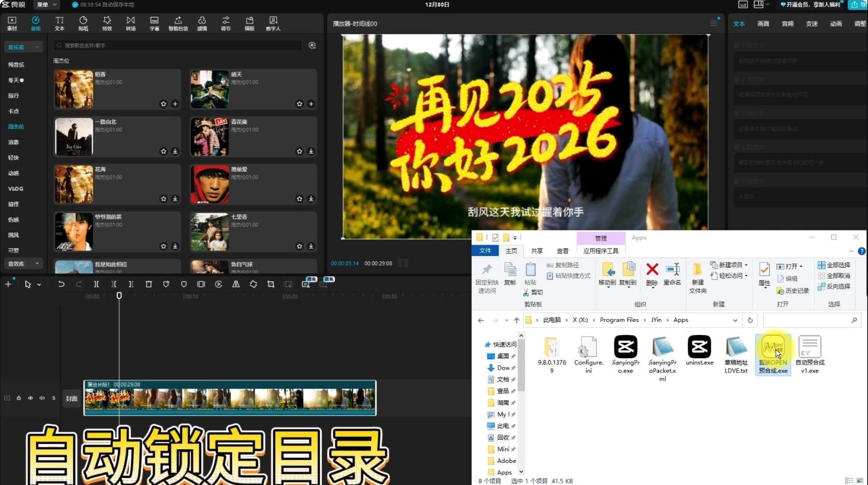This screenshot has height=485, width=868.
Task: Switch to the 查看 tab in File Explorer
Action: click(x=562, y=251)
